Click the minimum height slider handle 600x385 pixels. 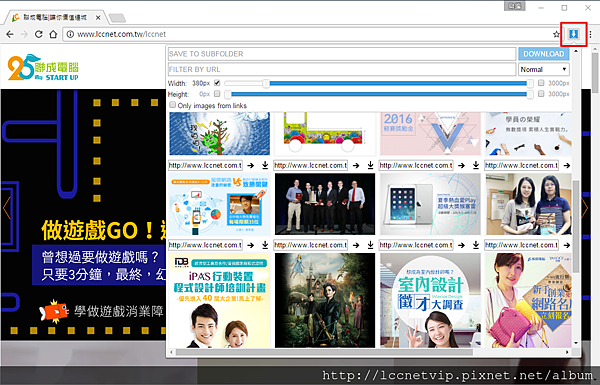click(228, 94)
